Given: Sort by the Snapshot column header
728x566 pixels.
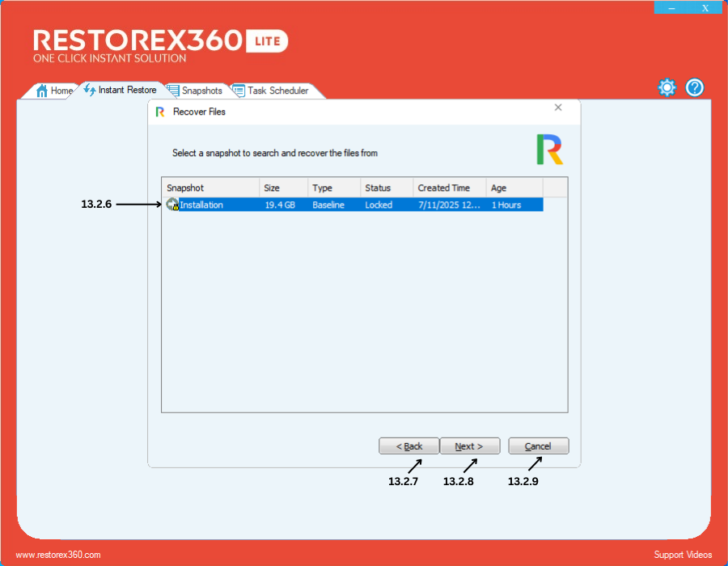Looking at the screenshot, I should [x=210, y=188].
